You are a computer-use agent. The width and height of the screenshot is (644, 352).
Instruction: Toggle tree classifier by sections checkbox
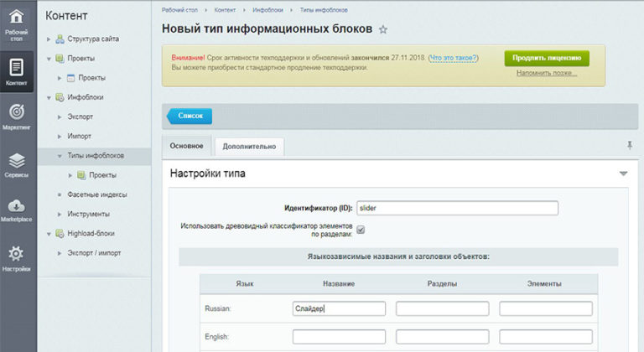(361, 230)
